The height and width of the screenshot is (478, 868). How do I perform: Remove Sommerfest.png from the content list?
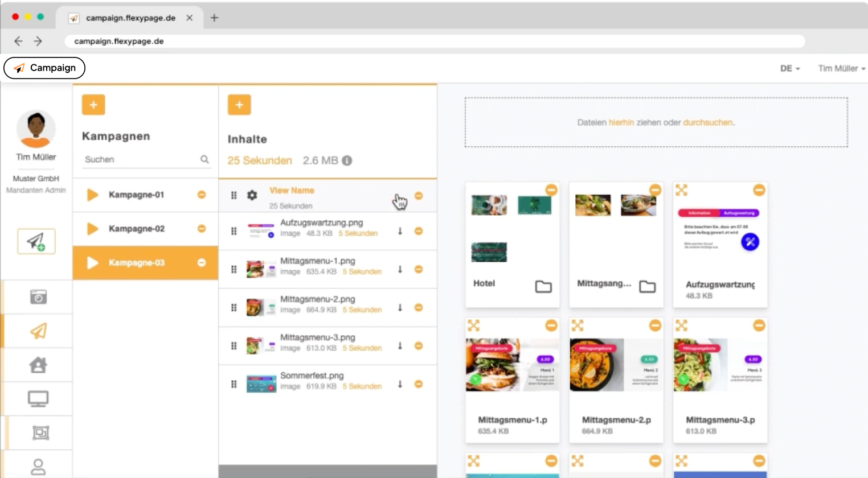coord(419,384)
